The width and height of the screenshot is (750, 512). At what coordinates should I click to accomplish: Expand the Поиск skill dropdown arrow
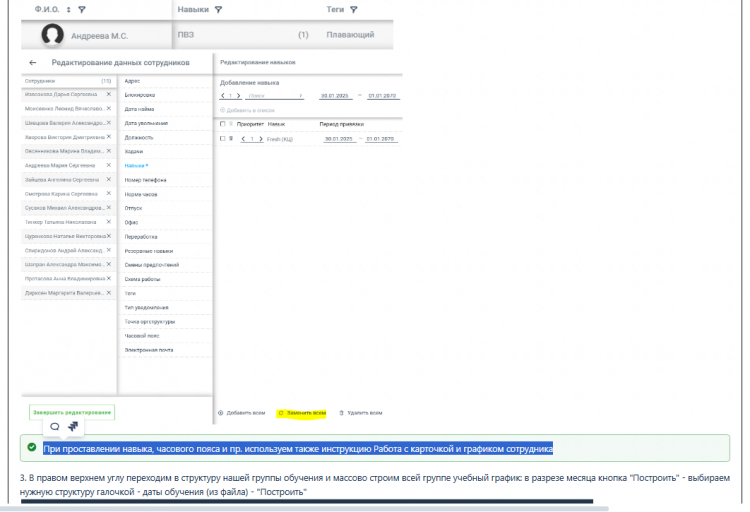300,96
